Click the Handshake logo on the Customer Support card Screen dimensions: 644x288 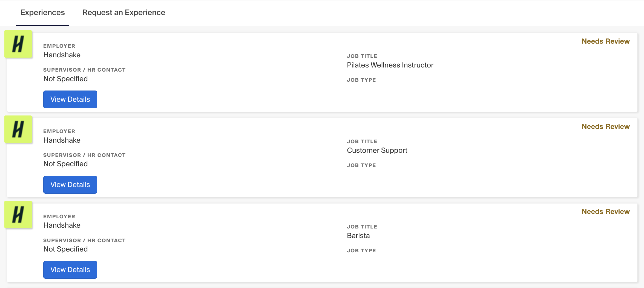pos(18,129)
